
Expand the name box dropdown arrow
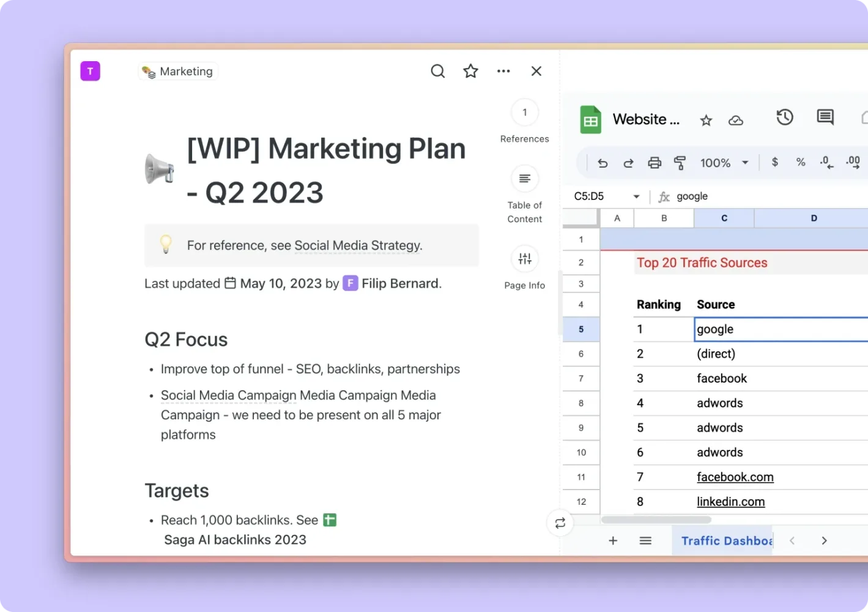636,196
